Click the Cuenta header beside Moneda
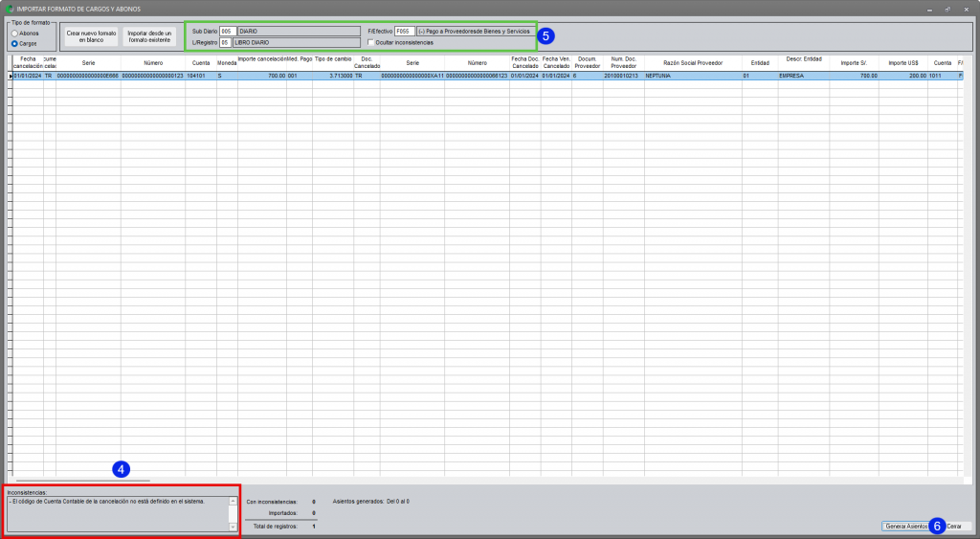The image size is (980, 539). click(201, 62)
